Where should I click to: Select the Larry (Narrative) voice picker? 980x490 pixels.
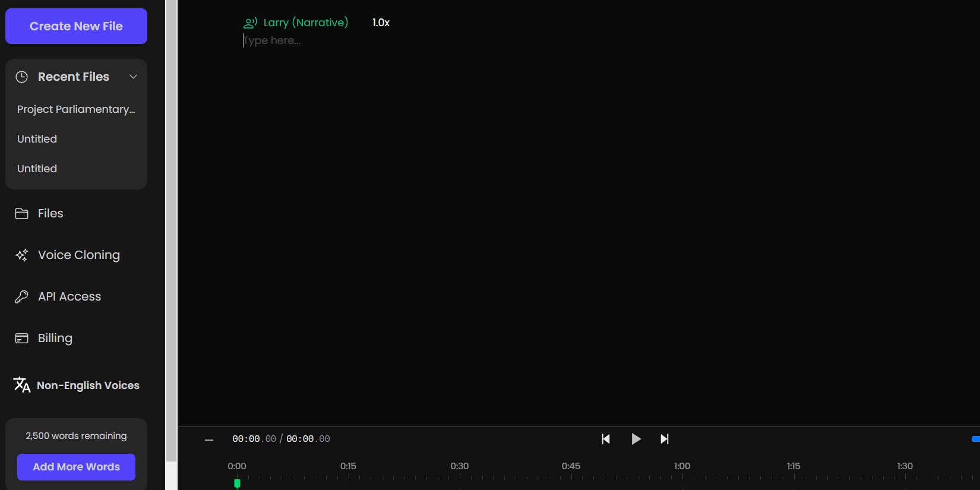click(x=296, y=23)
